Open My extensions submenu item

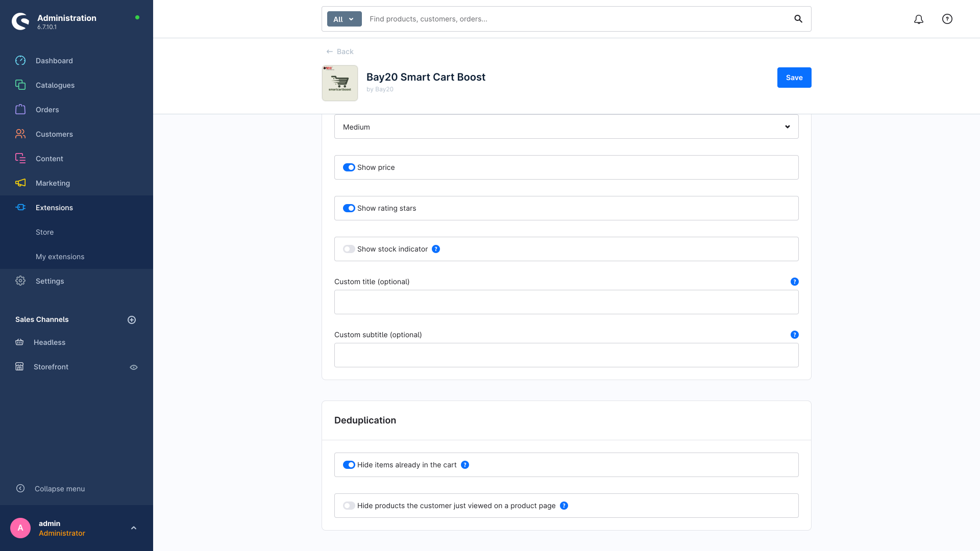[x=60, y=257]
